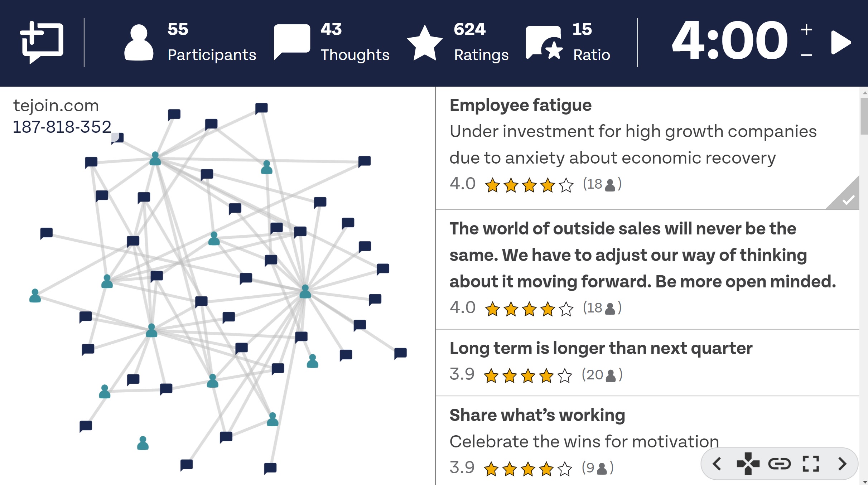Click the link share icon

tap(780, 464)
